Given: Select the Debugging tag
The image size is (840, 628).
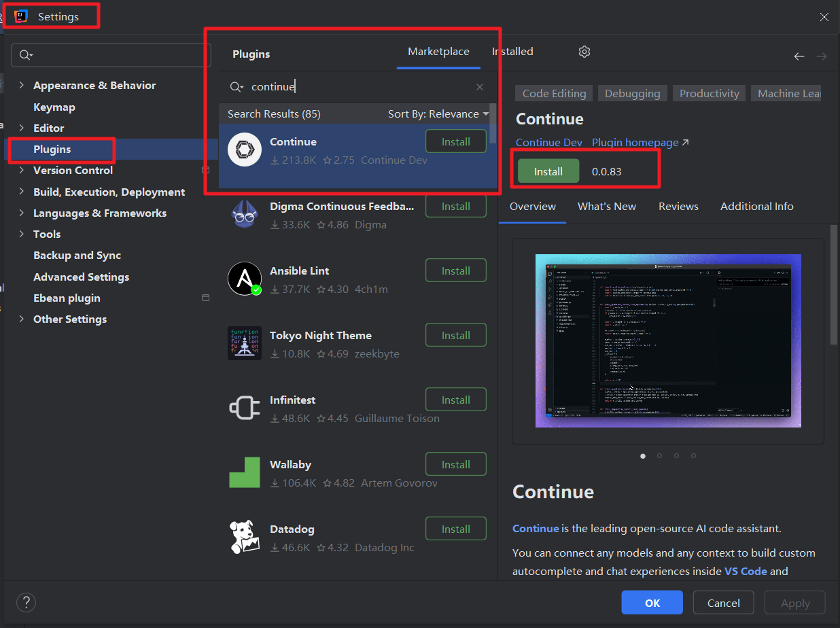Looking at the screenshot, I should tap(633, 94).
